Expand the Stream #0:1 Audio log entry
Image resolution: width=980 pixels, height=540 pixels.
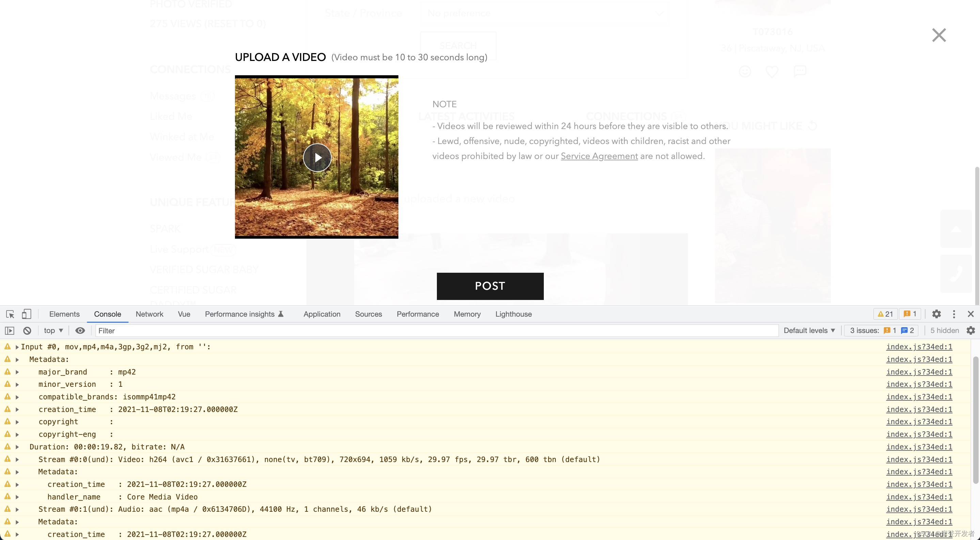pyautogui.click(x=17, y=509)
